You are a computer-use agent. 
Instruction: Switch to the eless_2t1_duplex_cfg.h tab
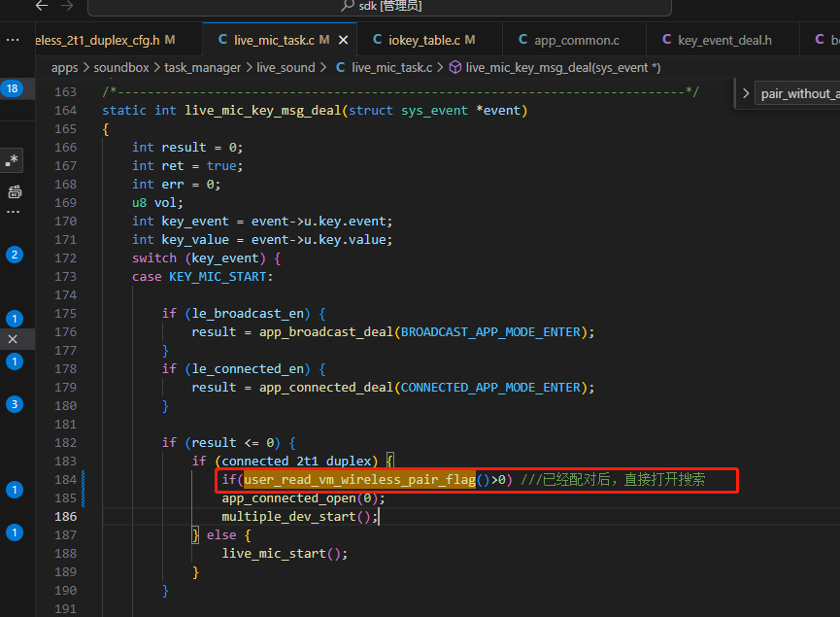[x=106, y=40]
